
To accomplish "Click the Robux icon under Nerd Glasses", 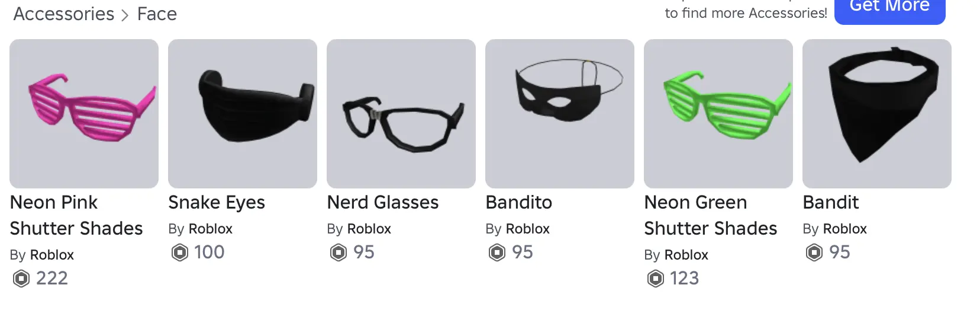I will click(339, 252).
